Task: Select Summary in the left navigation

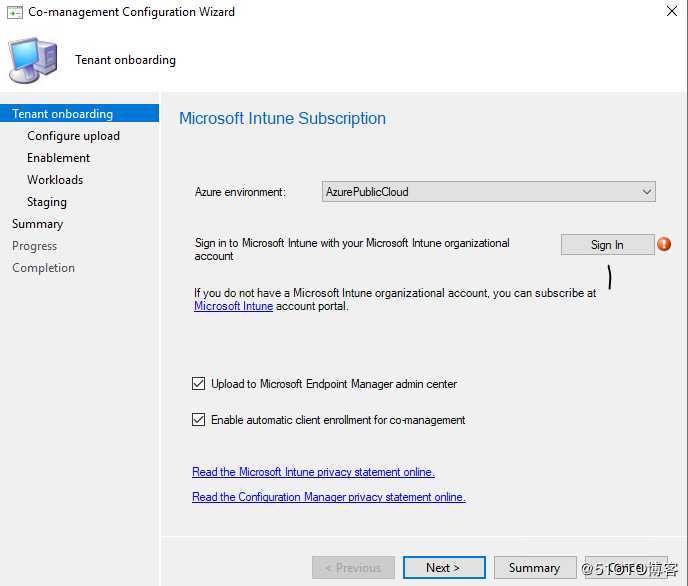Action: pos(38,224)
